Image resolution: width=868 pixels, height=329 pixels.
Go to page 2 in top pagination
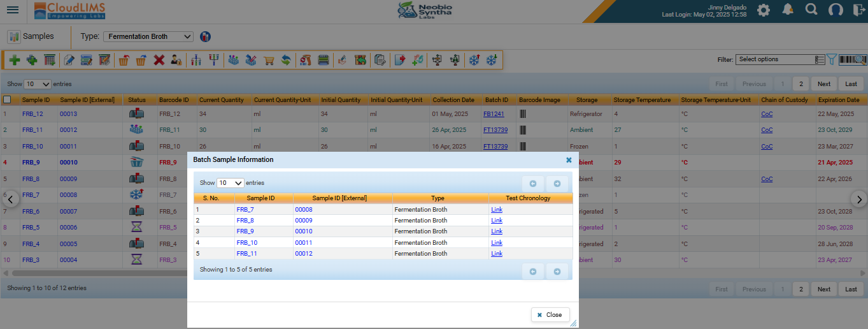tap(800, 84)
